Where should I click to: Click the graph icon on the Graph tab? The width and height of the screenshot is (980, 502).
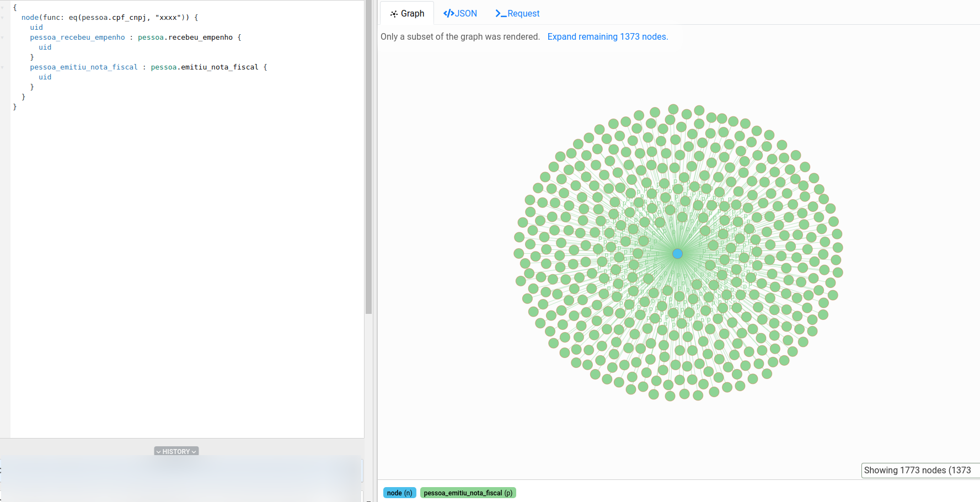click(394, 13)
